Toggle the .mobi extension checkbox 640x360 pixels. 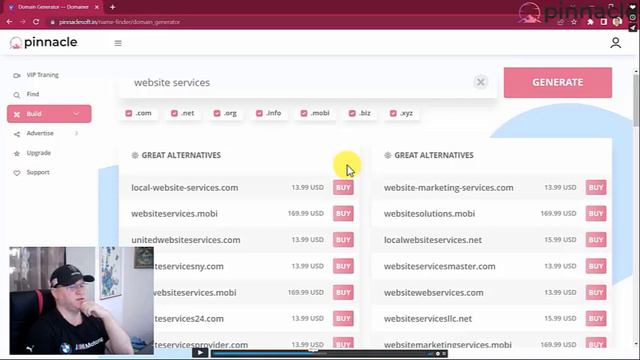click(304, 113)
